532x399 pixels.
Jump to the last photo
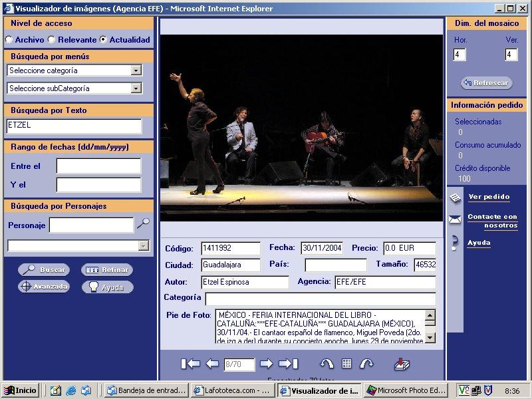[x=288, y=364]
